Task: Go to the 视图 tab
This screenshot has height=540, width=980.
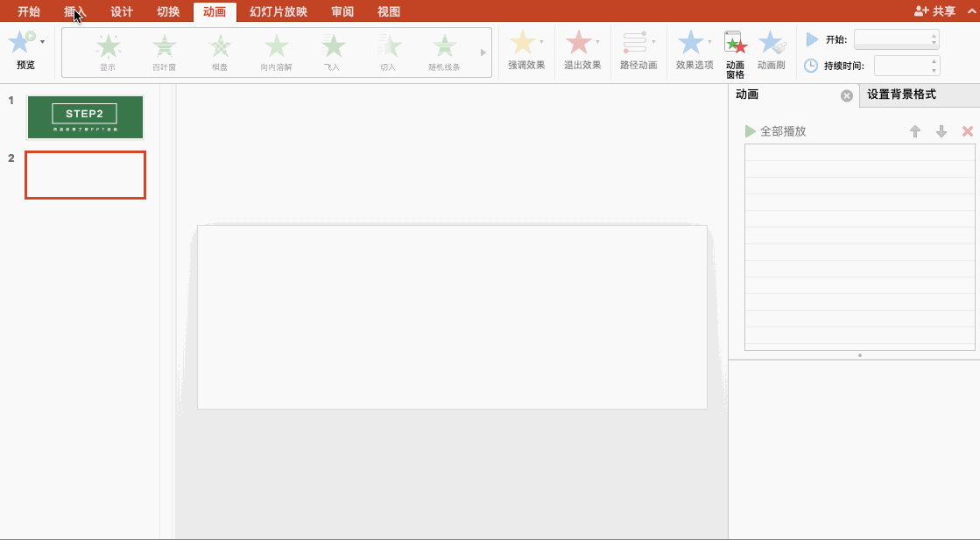Action: 389,11
